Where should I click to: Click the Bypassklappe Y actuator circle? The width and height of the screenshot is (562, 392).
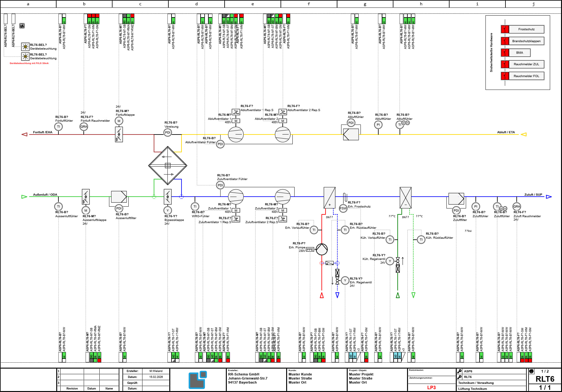click(x=168, y=210)
